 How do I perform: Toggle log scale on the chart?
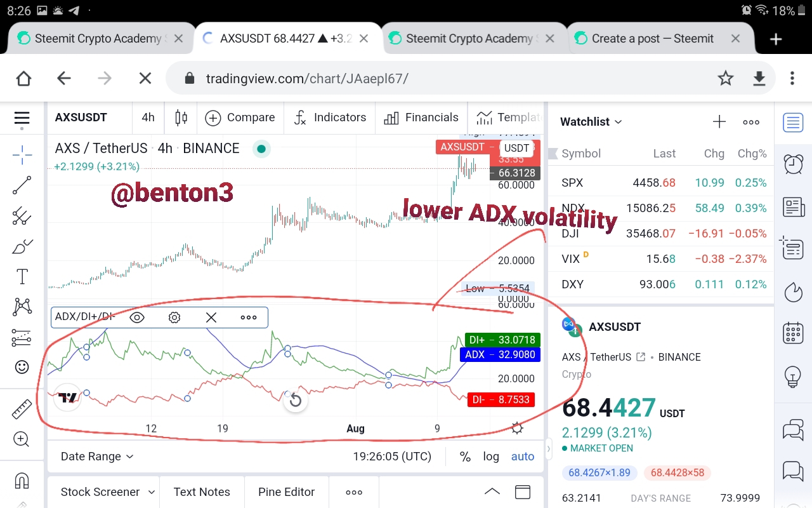(491, 456)
